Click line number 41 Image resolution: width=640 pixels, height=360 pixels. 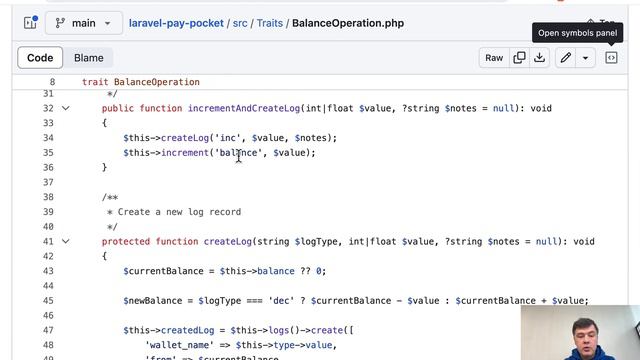click(48, 242)
